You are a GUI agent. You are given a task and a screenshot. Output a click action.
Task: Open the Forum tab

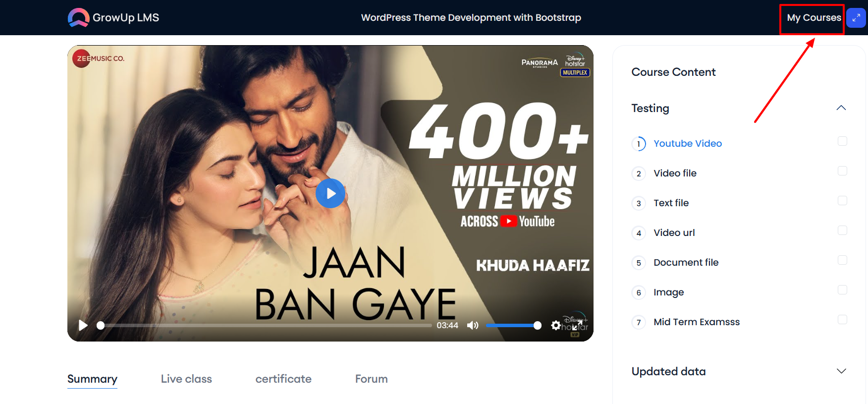click(x=372, y=379)
